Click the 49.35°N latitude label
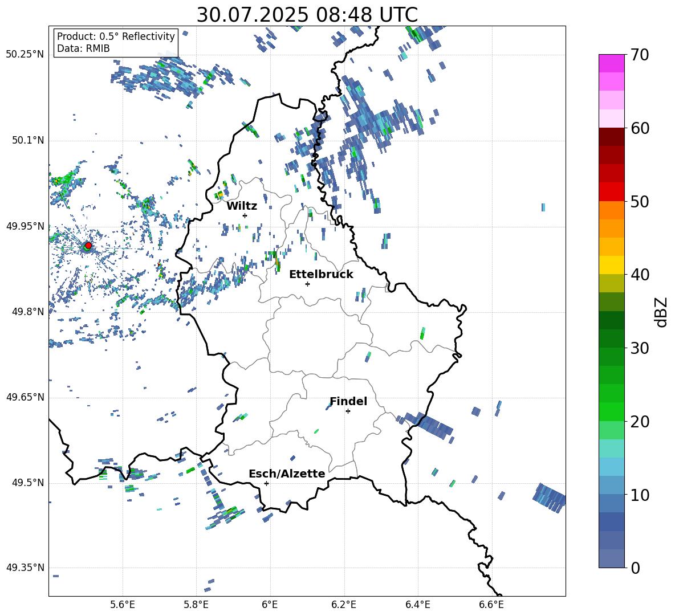The image size is (675, 616). pos(25,568)
